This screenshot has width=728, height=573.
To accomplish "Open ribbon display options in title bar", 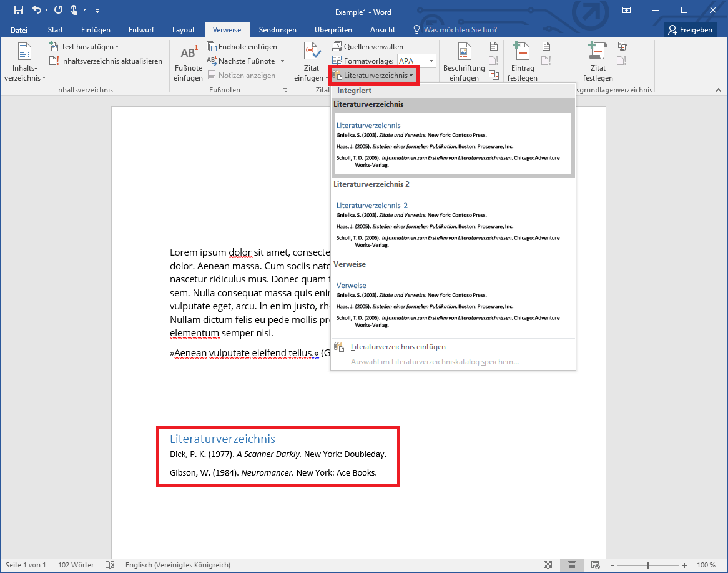I will click(626, 10).
